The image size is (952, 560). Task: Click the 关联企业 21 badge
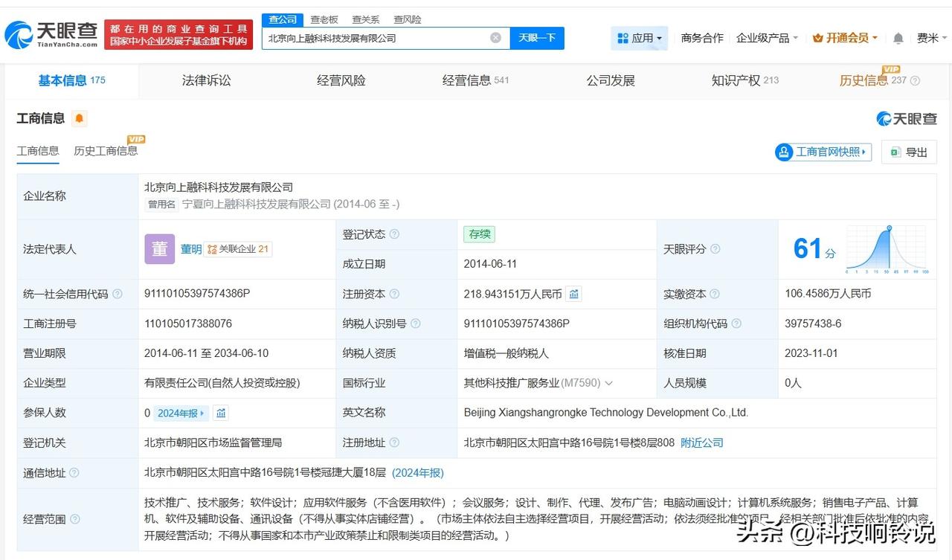coord(238,249)
